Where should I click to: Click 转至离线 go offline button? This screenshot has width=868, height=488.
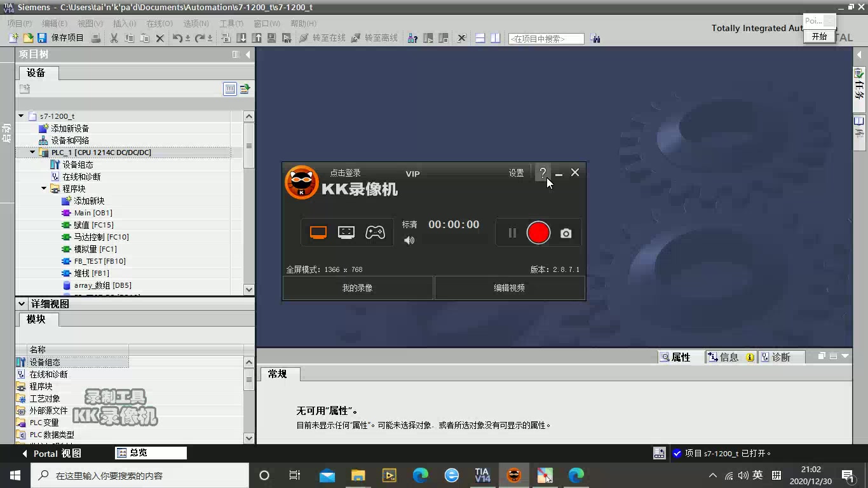(x=374, y=38)
